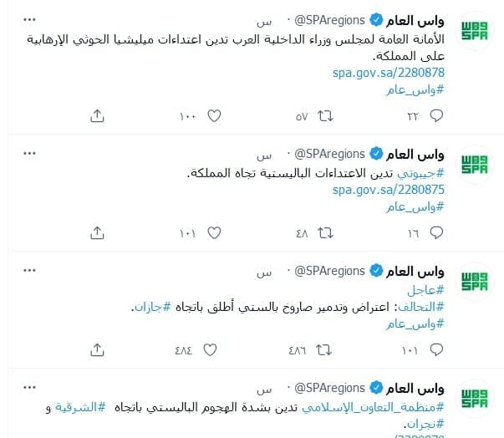The height and width of the screenshot is (438, 504).
Task: Open the #جيبوتي hashtag
Action: pyautogui.click(x=420, y=173)
